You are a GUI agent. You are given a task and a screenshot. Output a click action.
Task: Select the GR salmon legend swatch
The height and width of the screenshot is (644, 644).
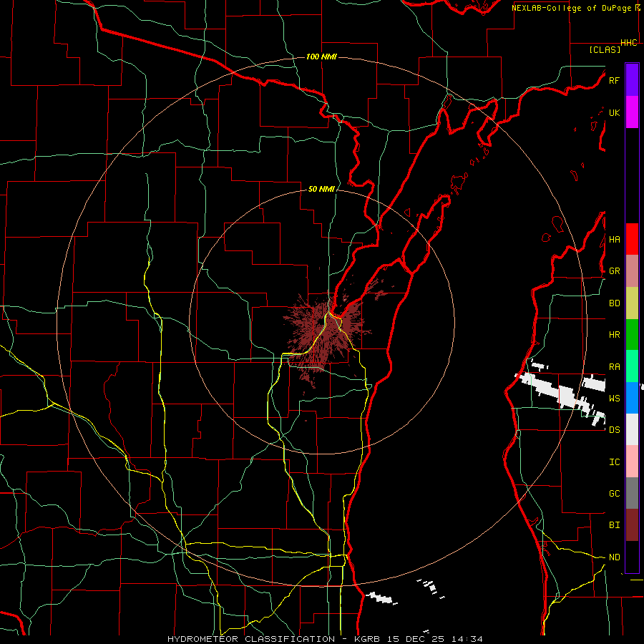click(x=632, y=270)
